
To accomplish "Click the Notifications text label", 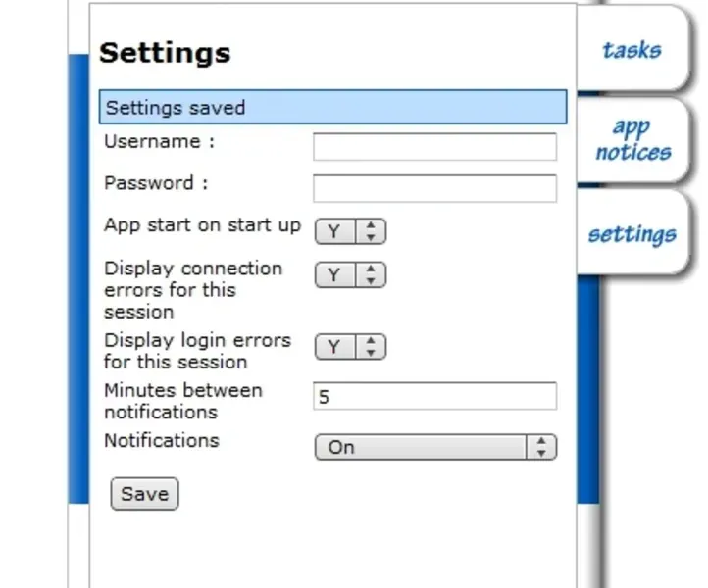I will coord(161,440).
